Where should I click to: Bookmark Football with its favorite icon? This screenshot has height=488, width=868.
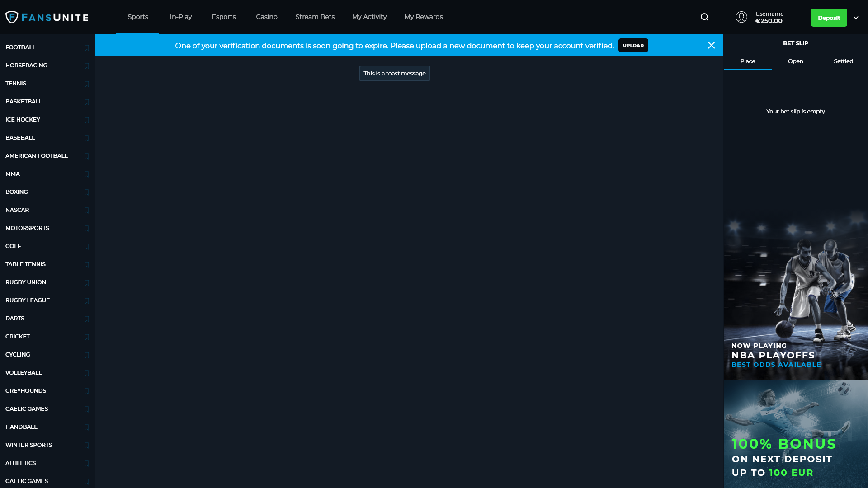pos(87,47)
